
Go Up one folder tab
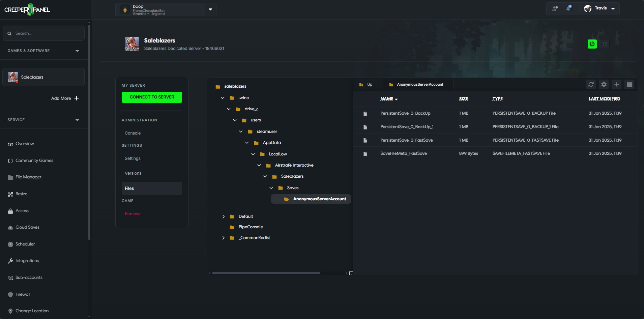coord(368,84)
